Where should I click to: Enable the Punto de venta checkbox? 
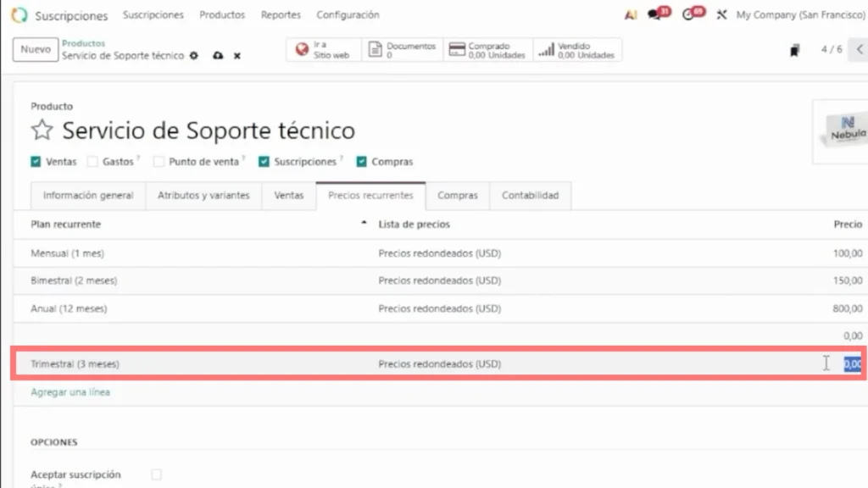click(159, 162)
